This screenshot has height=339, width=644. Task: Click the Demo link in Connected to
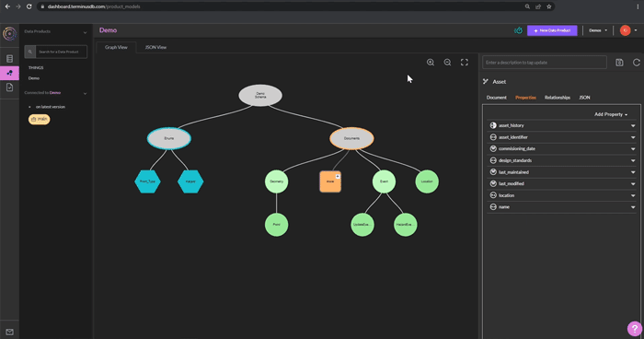[55, 92]
